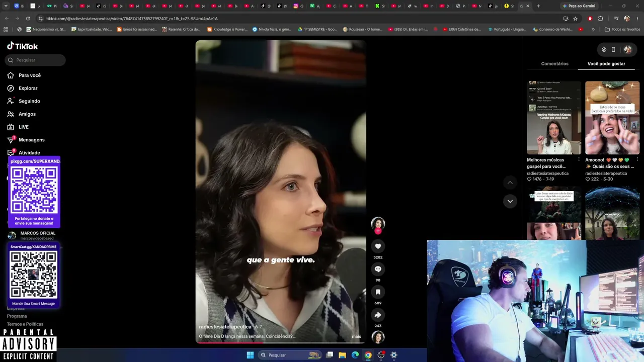
Task: Reload the page in Chrome
Action: click(x=28, y=19)
